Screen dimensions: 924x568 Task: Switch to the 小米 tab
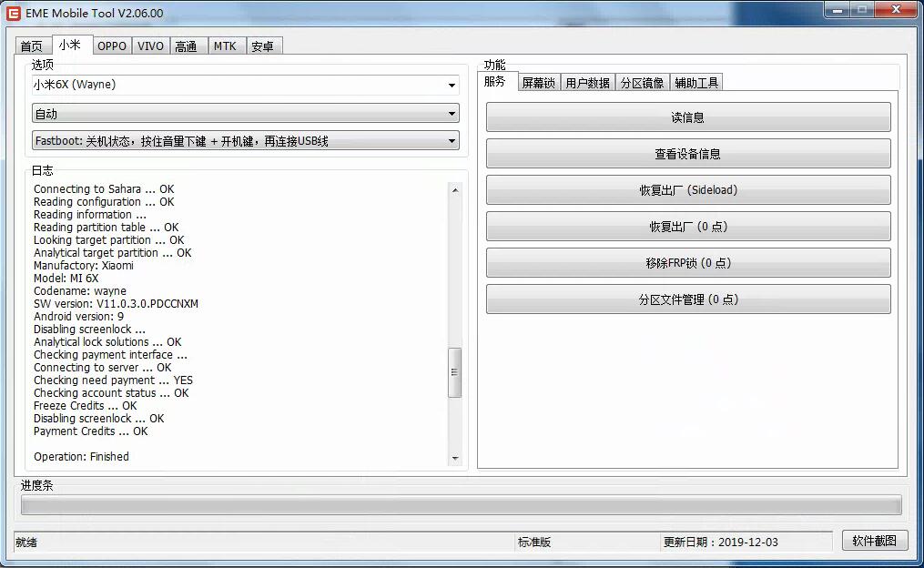point(71,45)
